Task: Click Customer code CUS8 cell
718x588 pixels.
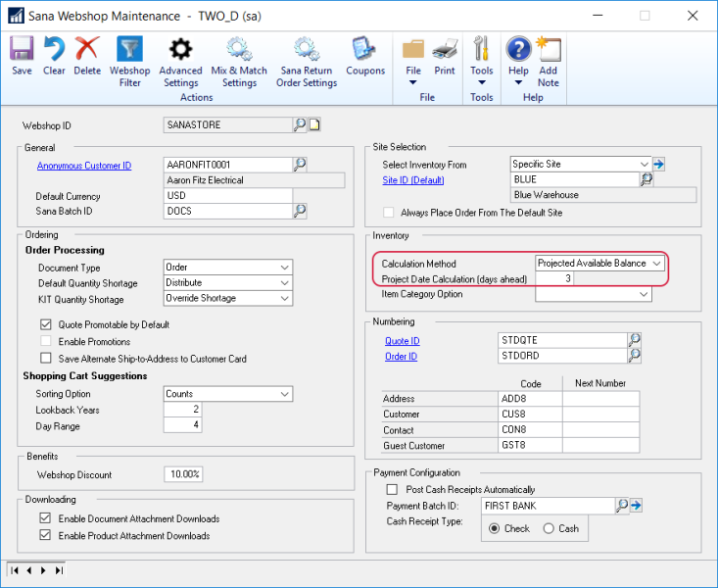Action: click(530, 415)
